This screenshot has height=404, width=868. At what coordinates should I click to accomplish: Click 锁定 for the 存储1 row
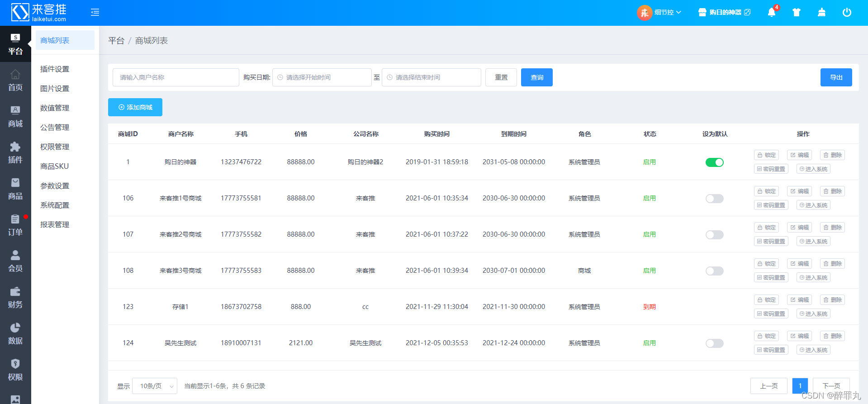click(766, 299)
